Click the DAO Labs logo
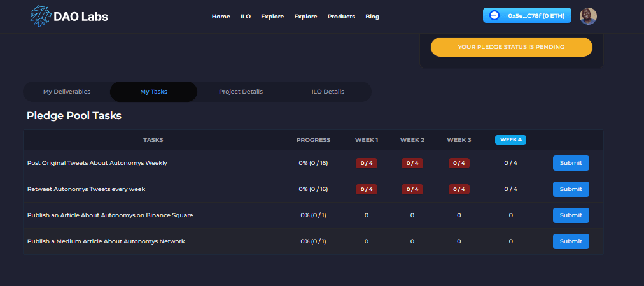644x286 pixels. click(69, 17)
